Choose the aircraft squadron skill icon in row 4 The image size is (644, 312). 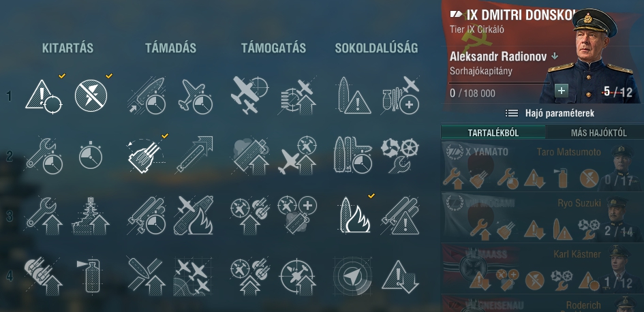coord(193,277)
